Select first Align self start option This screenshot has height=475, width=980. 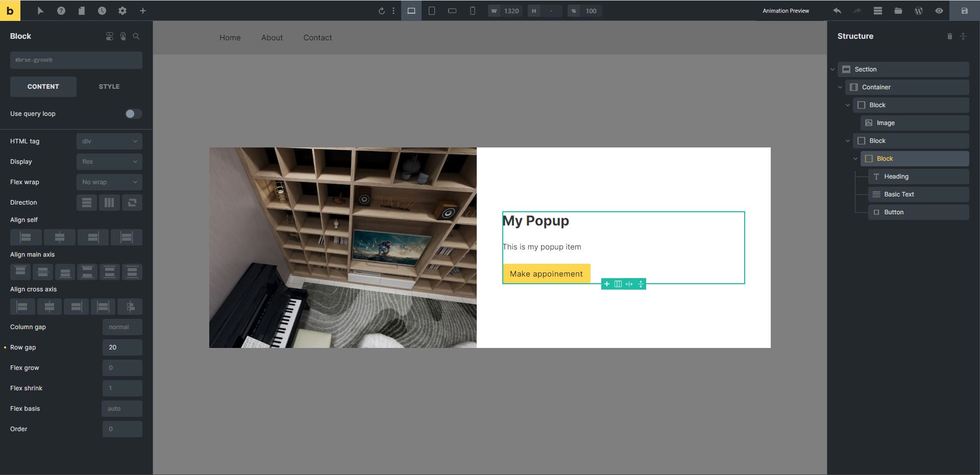tap(26, 237)
